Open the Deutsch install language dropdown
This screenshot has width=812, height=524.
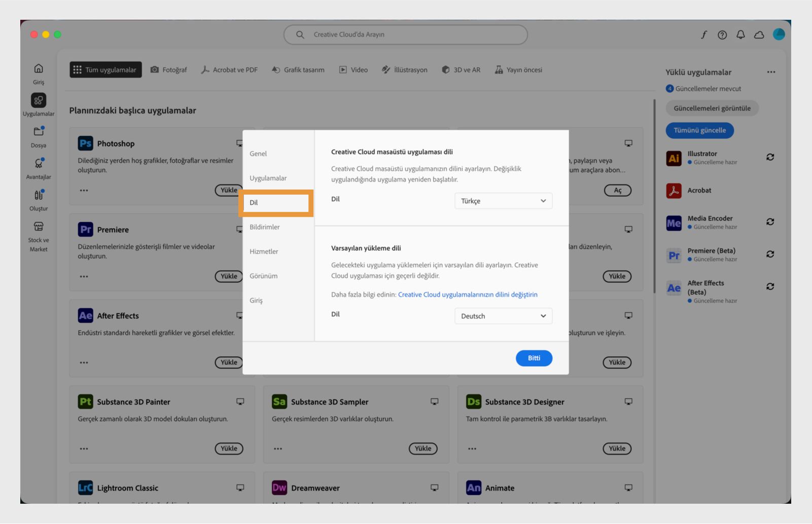pos(503,316)
